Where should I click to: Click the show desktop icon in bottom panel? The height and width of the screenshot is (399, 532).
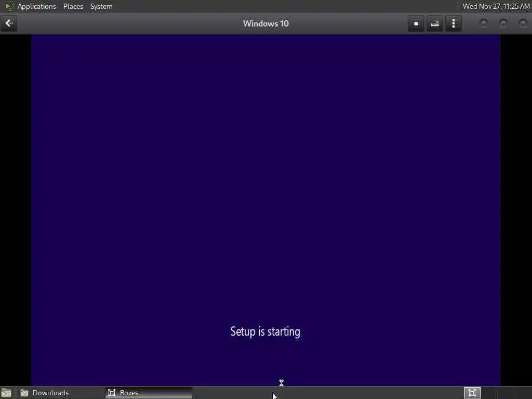(6, 393)
